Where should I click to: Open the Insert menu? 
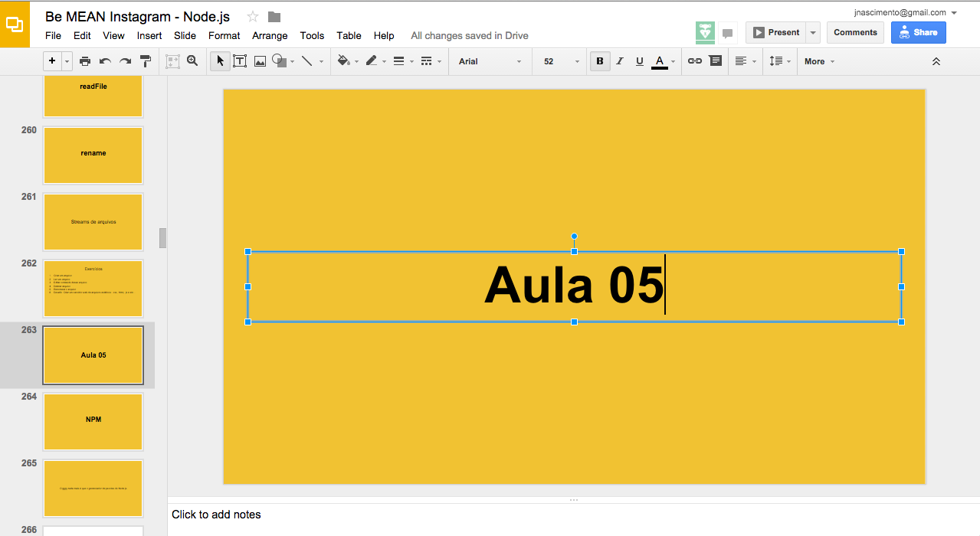click(x=149, y=35)
